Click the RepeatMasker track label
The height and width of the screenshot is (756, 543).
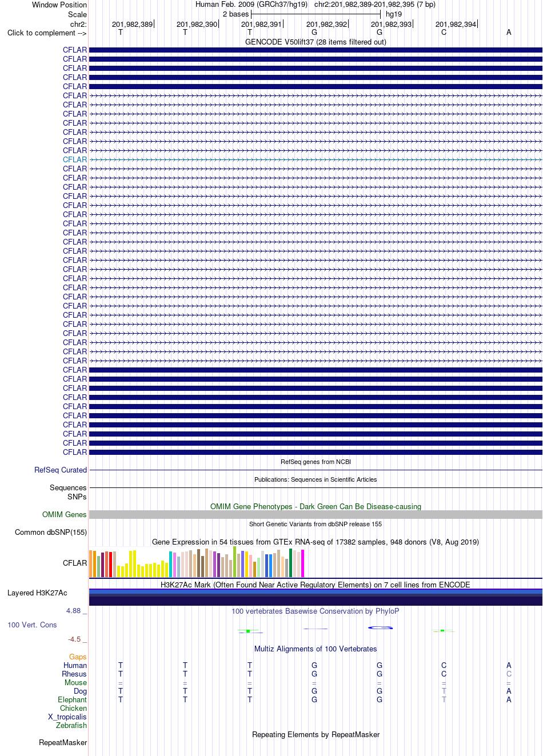tap(63, 742)
